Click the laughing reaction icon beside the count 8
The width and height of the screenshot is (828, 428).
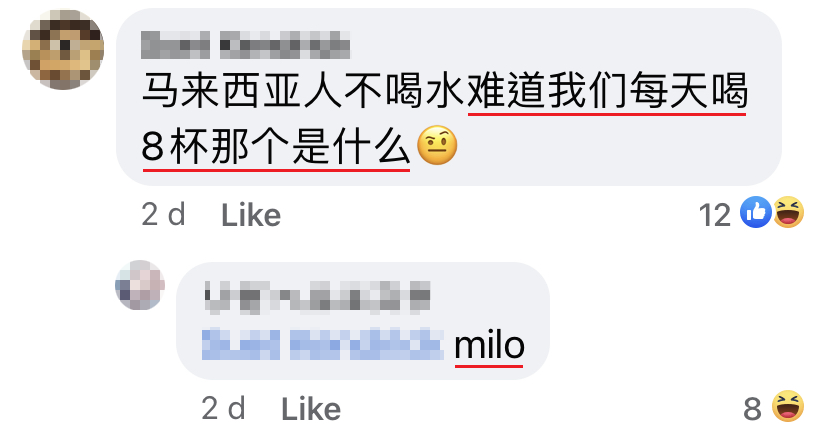click(x=788, y=406)
